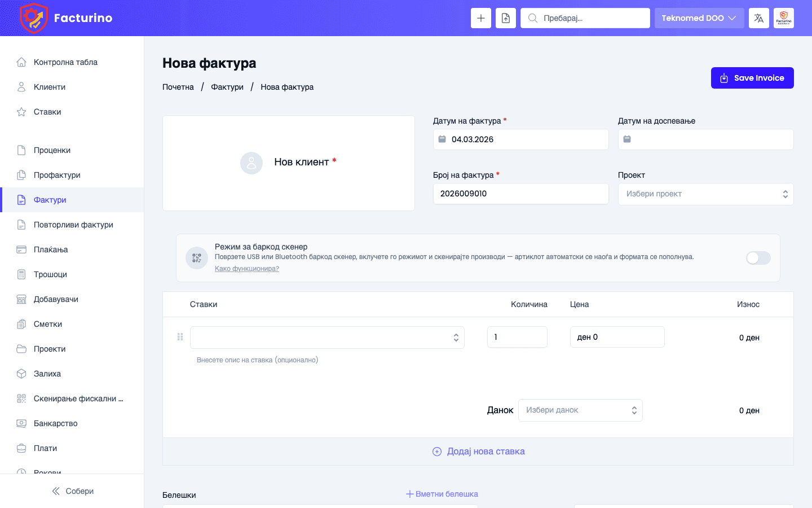
Task: Click Додај нова ставка to add item
Action: 478,451
